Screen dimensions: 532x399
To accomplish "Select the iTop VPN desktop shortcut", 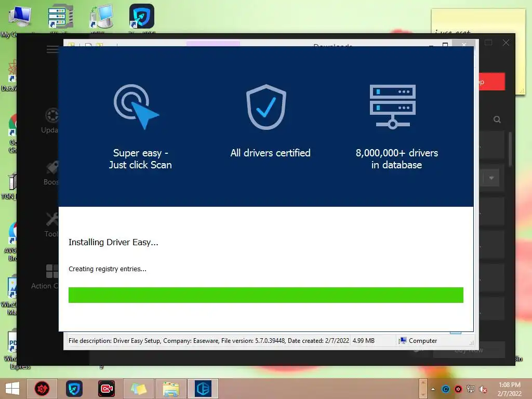I will (x=142, y=16).
